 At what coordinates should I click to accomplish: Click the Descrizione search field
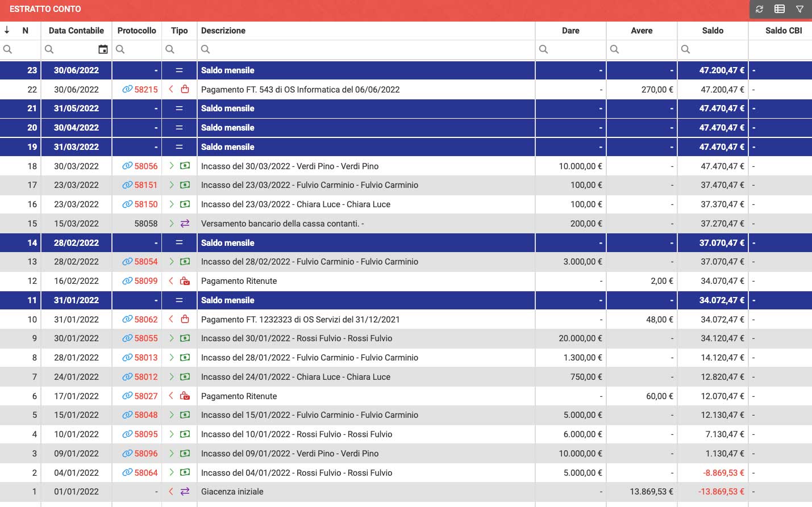[366, 49]
